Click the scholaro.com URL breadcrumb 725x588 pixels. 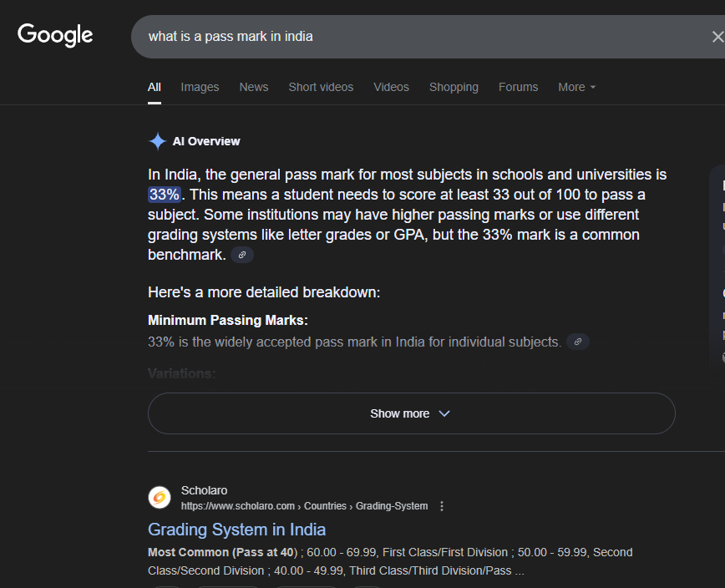(x=304, y=506)
